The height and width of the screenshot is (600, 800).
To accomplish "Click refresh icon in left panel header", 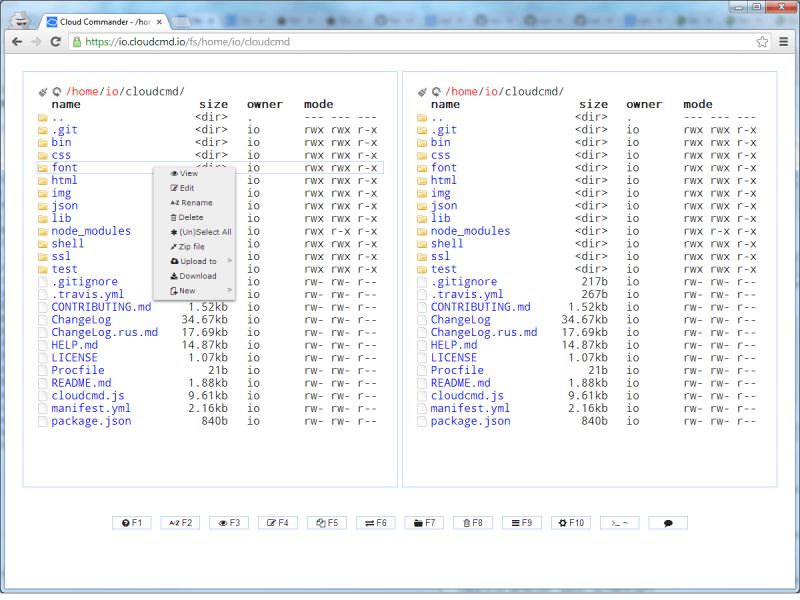I will [x=57, y=92].
